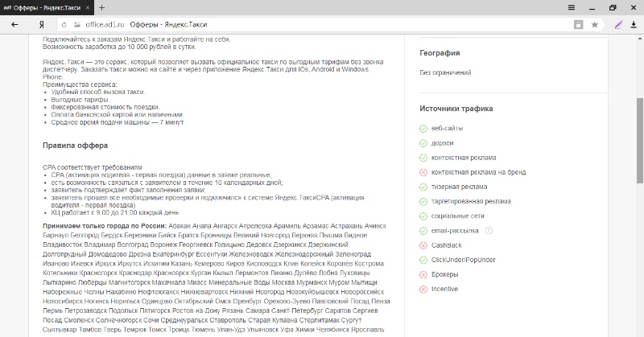Click the browser back arrow
The height and width of the screenshot is (337, 644).
[14, 25]
